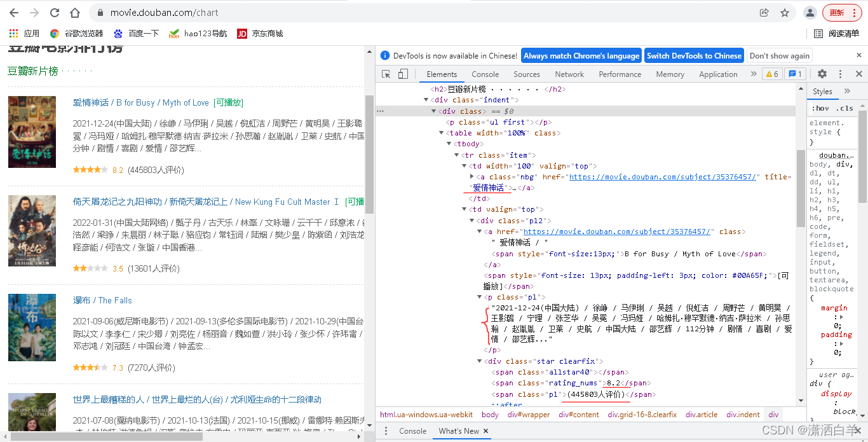Select the div#wrapper breadcrumb

(529, 415)
